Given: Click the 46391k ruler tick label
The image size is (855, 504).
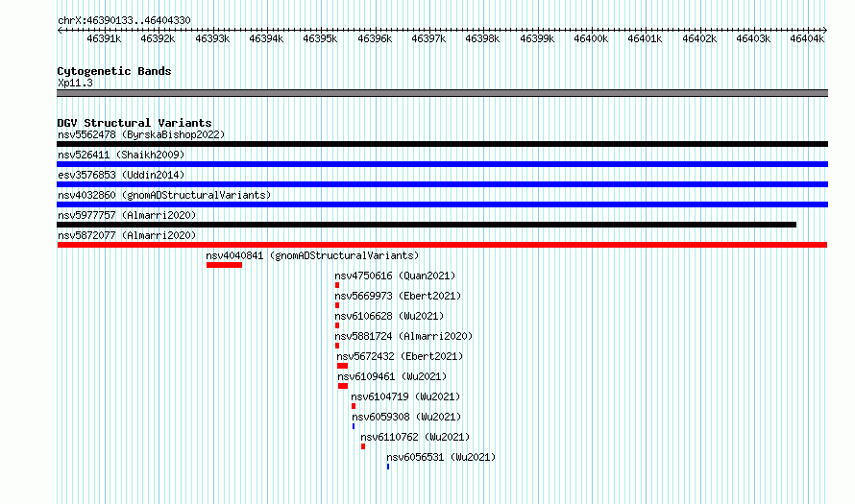Looking at the screenshot, I should pos(104,38).
